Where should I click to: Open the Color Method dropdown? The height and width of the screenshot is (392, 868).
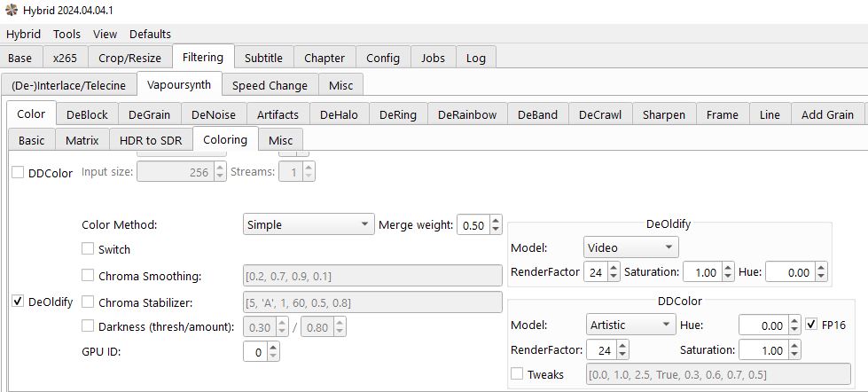click(309, 225)
